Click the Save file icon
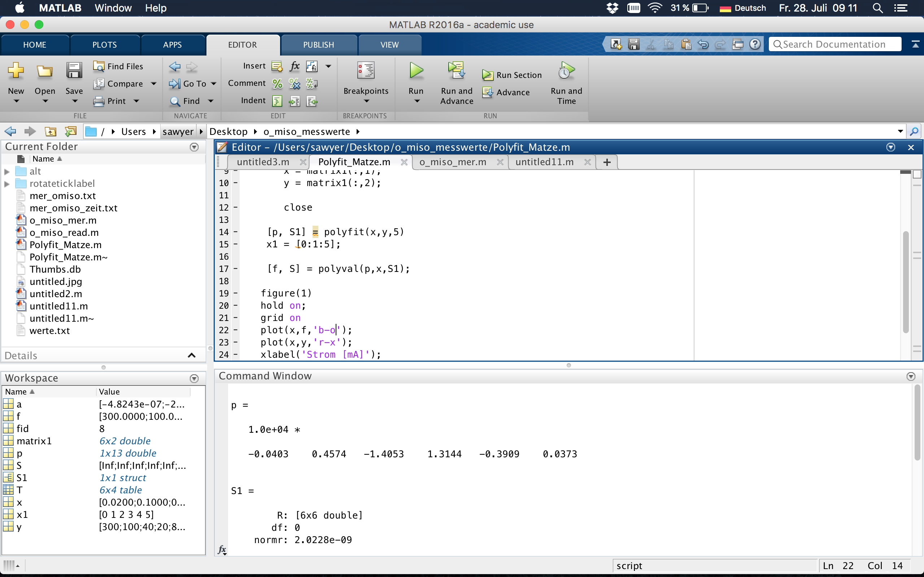 coord(74,71)
